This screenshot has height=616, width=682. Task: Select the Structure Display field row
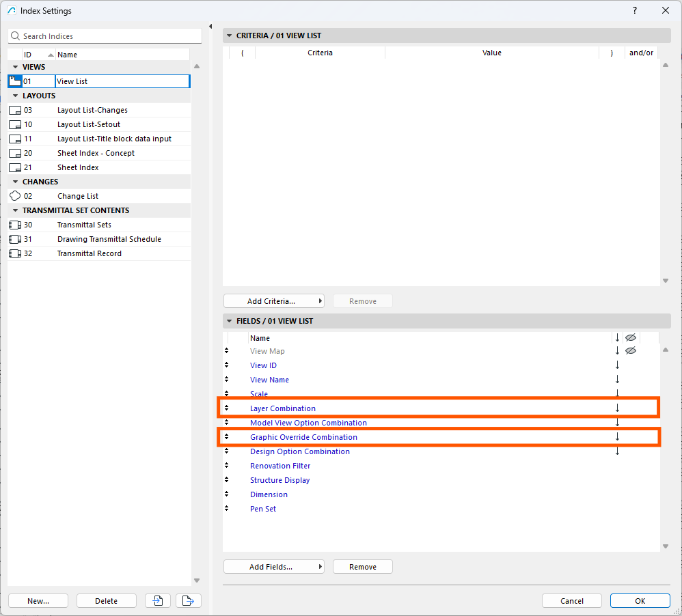click(x=441, y=480)
